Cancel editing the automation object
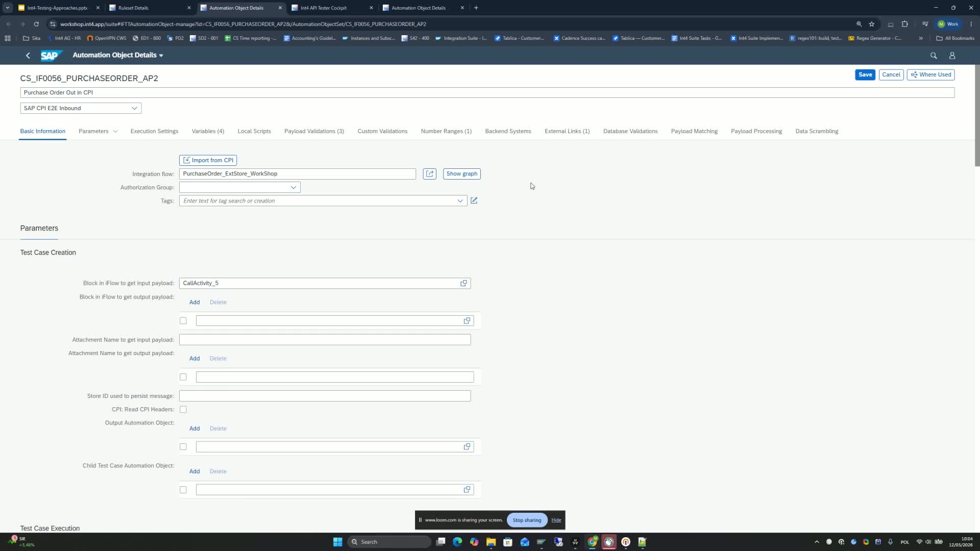This screenshot has height=551, width=980. tap(891, 74)
